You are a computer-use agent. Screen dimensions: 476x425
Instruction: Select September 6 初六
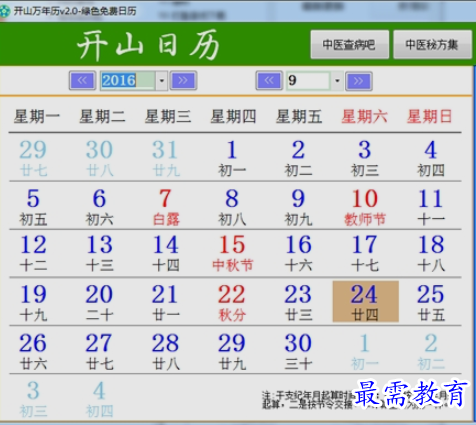pyautogui.click(x=100, y=207)
